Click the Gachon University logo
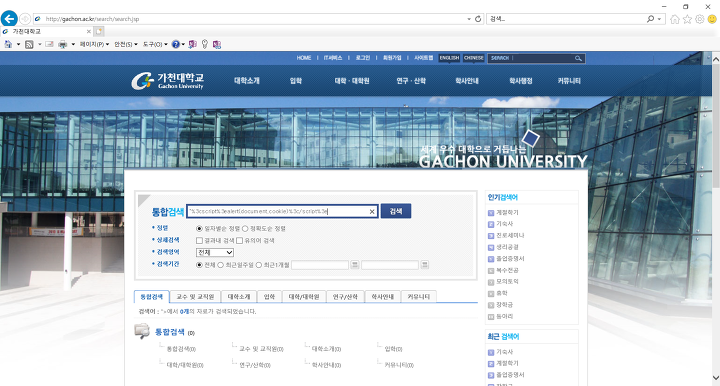 (168, 81)
